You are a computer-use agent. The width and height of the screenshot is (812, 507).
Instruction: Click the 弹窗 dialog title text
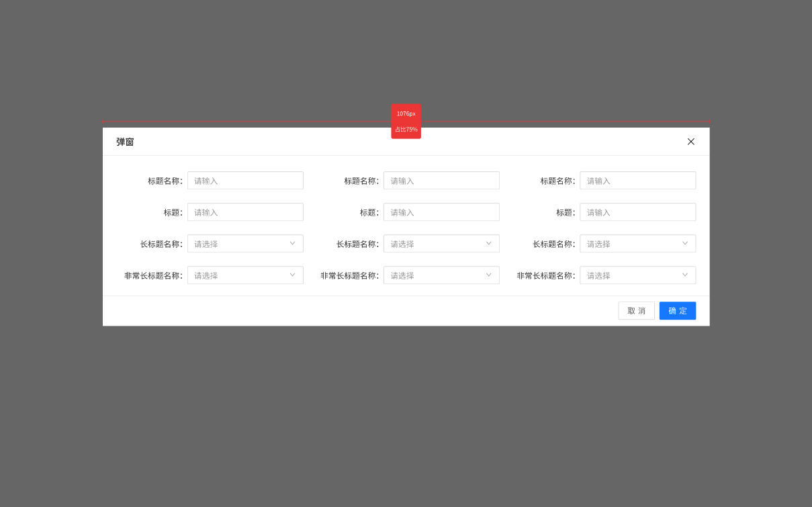(125, 142)
